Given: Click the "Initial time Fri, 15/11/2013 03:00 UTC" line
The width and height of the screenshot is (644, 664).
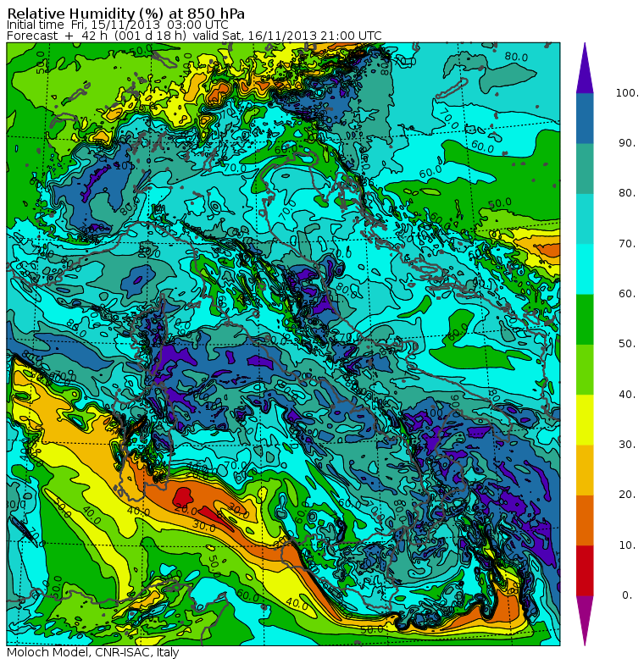Looking at the screenshot, I should (117, 25).
